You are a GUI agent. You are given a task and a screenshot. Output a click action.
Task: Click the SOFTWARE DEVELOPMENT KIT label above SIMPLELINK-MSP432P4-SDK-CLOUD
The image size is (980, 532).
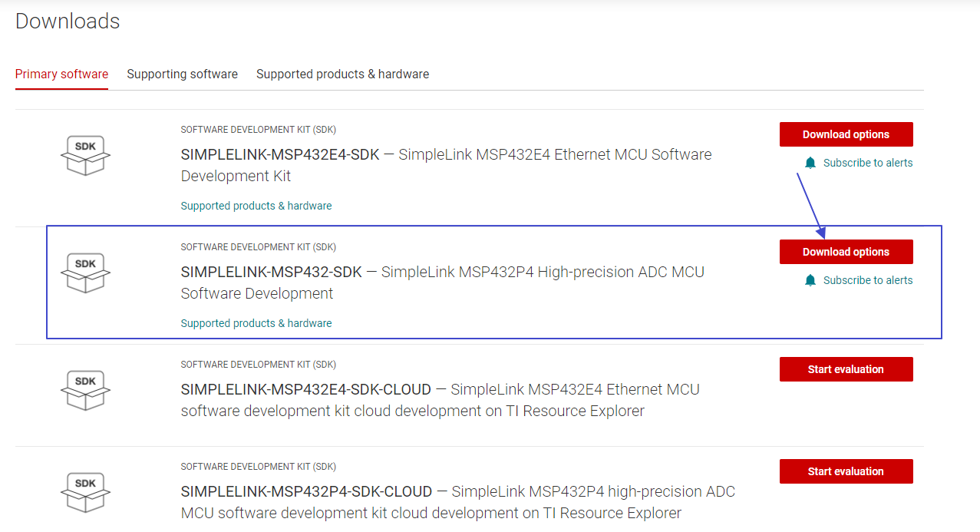pyautogui.click(x=259, y=467)
